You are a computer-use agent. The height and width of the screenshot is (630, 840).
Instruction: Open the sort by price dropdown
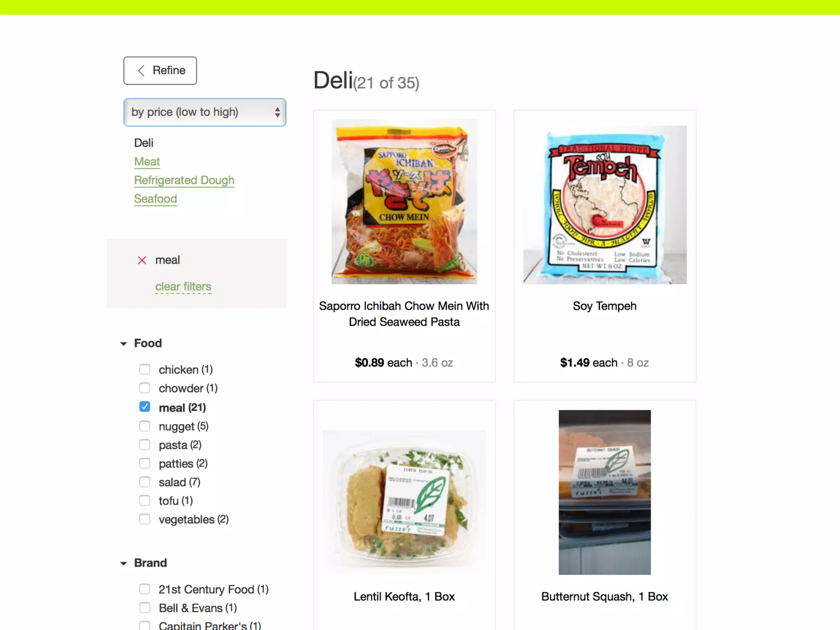pyautogui.click(x=205, y=112)
